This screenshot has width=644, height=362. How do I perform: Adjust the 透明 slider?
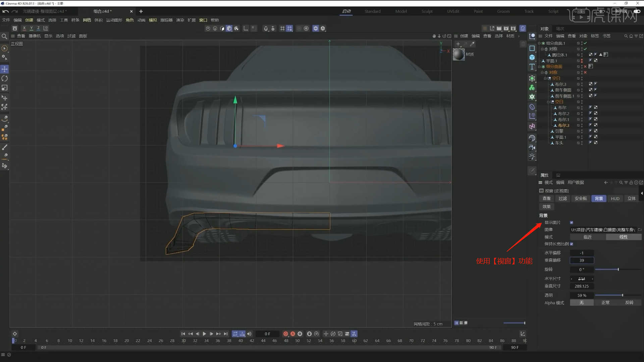[x=618, y=295]
